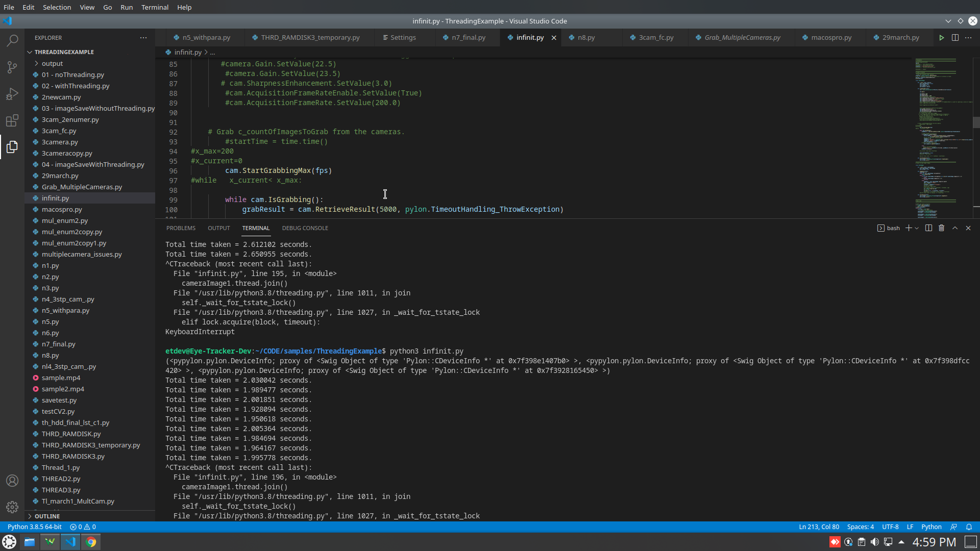Open the Source Control view
The height and width of the screenshot is (551, 980).
(x=12, y=67)
